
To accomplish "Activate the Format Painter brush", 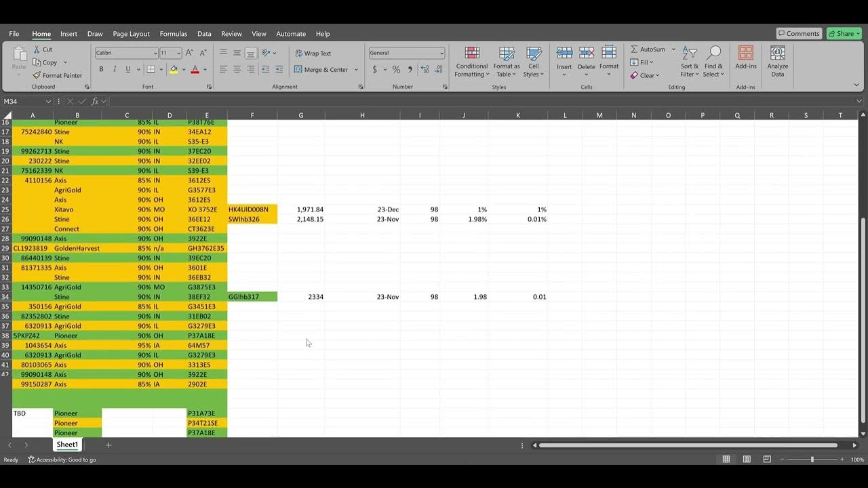I will pos(57,75).
